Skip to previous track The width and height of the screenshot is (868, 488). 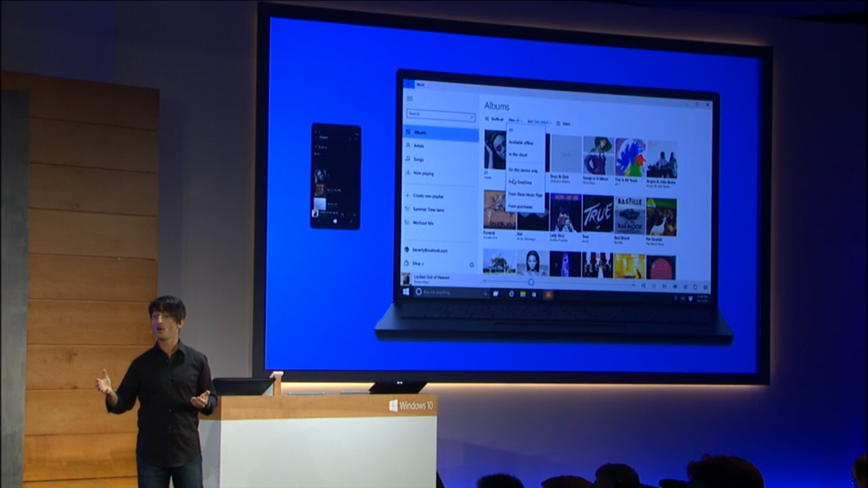click(643, 285)
